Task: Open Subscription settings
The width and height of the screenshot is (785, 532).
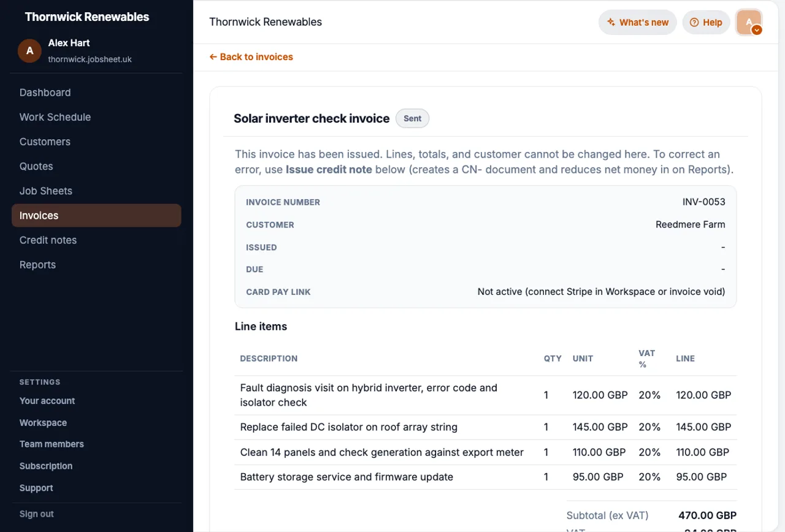Action: coord(46,466)
